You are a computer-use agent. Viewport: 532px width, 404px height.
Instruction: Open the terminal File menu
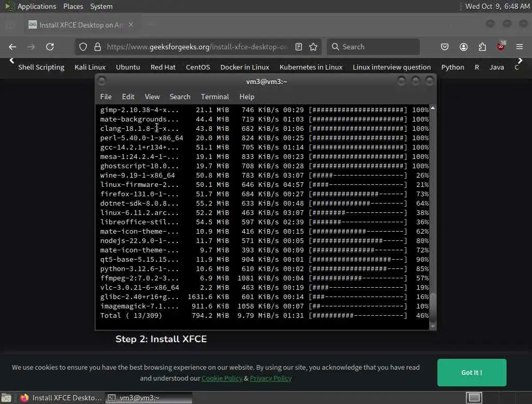click(106, 97)
